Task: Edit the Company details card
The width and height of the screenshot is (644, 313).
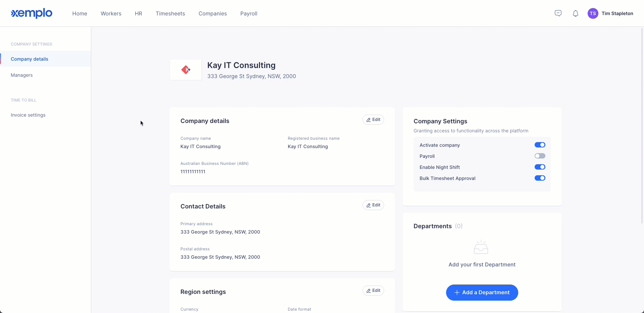Action: pos(373,120)
